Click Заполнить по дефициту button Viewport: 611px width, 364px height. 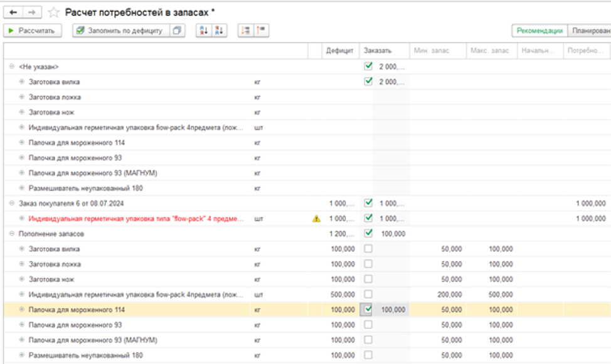click(121, 30)
